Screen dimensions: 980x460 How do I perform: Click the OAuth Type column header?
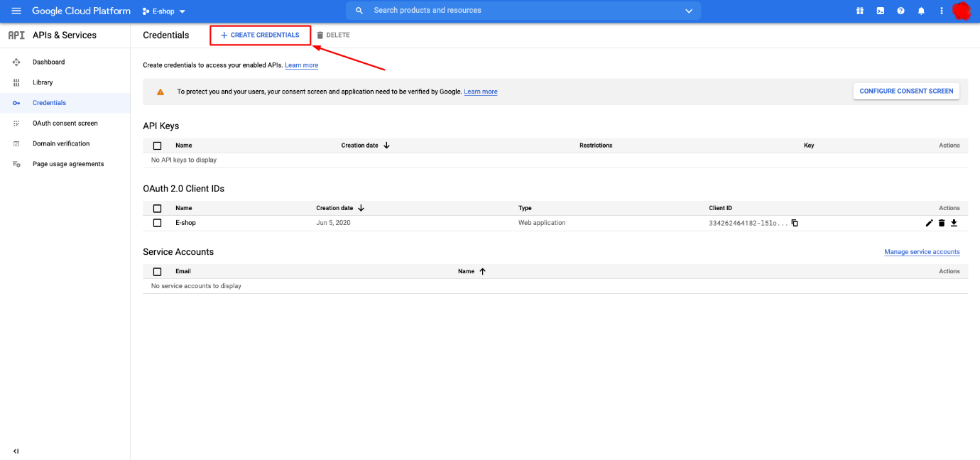[525, 209]
